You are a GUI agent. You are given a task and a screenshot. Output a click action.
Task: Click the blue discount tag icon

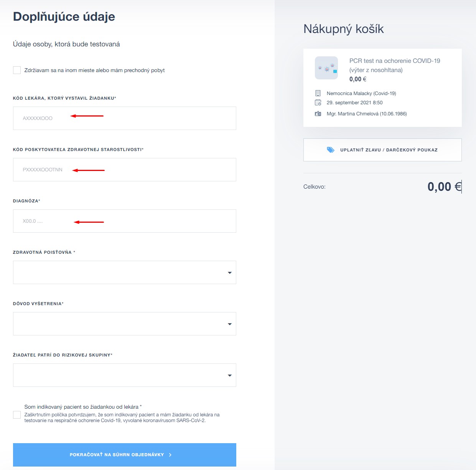point(330,150)
